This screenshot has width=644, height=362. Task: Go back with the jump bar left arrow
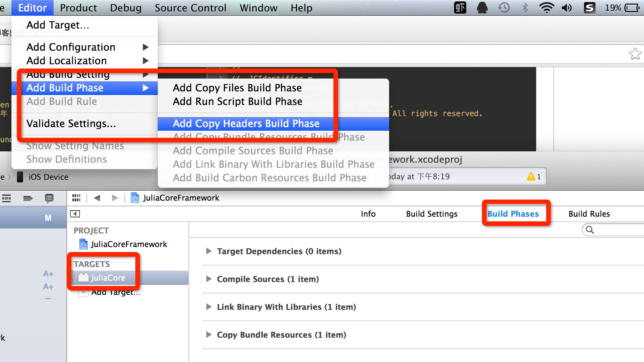pyautogui.click(x=97, y=198)
